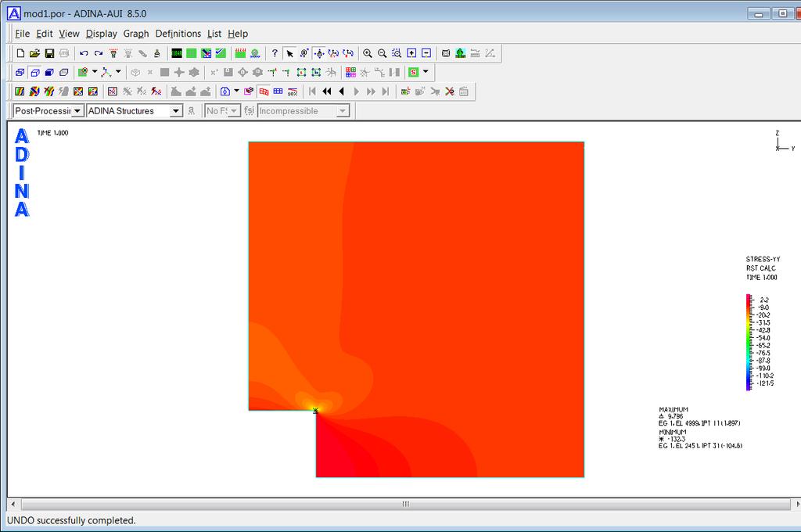Click the horizontal scrollbar thumb
The image size is (801, 532).
[x=406, y=505]
